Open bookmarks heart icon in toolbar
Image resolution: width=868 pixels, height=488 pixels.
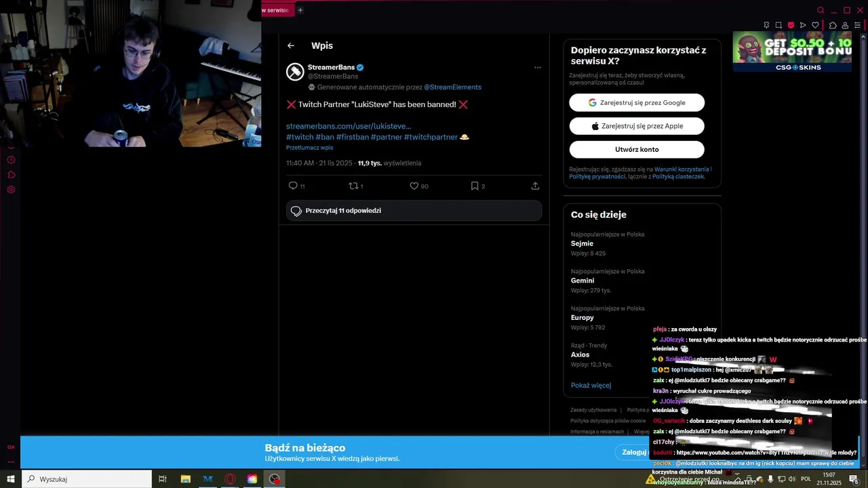click(x=815, y=25)
